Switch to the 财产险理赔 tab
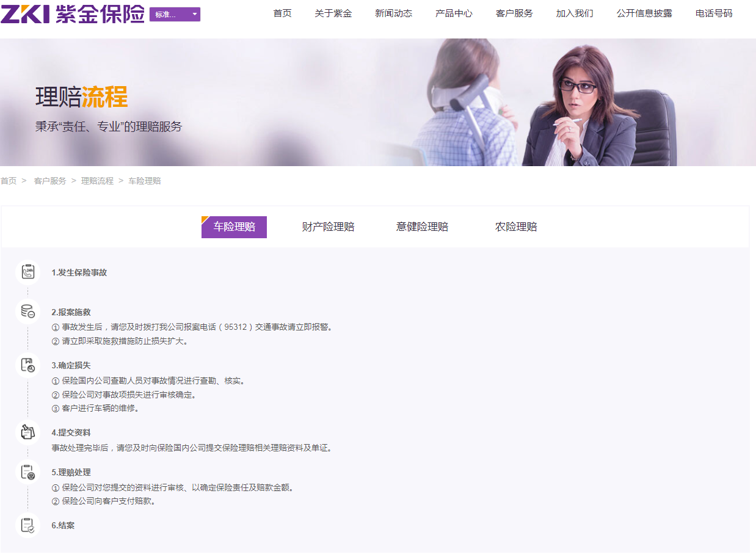 tap(328, 227)
